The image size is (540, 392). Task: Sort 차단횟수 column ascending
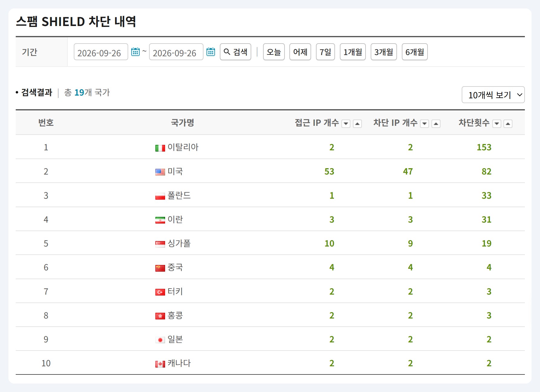pos(508,124)
